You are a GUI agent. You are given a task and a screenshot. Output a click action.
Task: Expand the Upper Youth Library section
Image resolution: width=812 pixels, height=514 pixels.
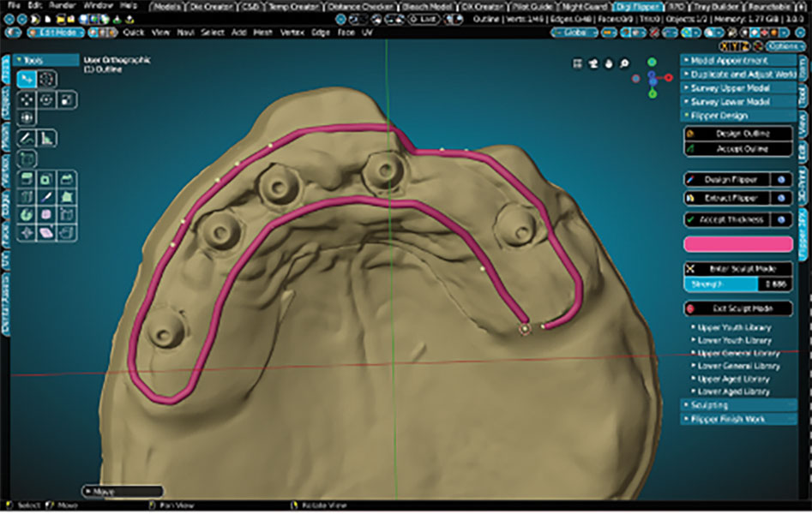(x=734, y=328)
